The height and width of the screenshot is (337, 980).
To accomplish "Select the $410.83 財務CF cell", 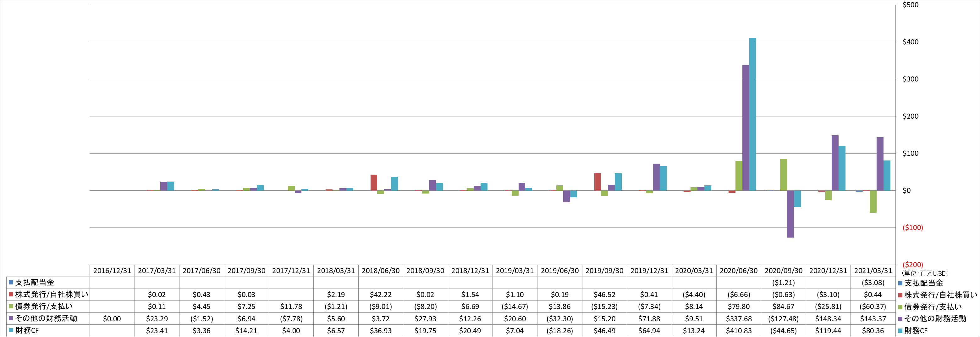I will point(739,331).
